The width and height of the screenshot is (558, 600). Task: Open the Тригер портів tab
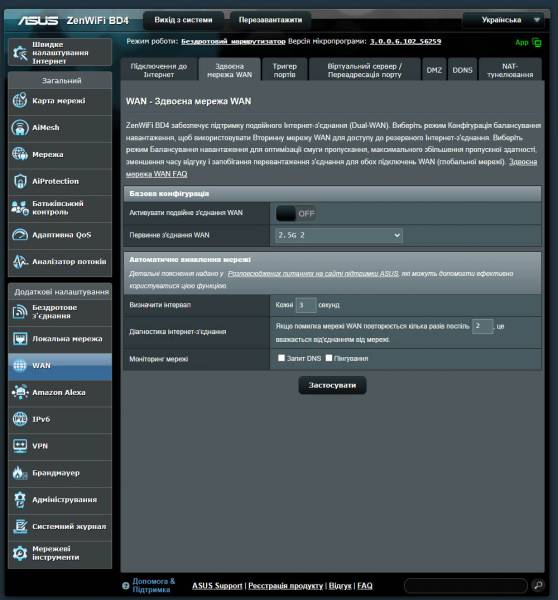coord(285,70)
